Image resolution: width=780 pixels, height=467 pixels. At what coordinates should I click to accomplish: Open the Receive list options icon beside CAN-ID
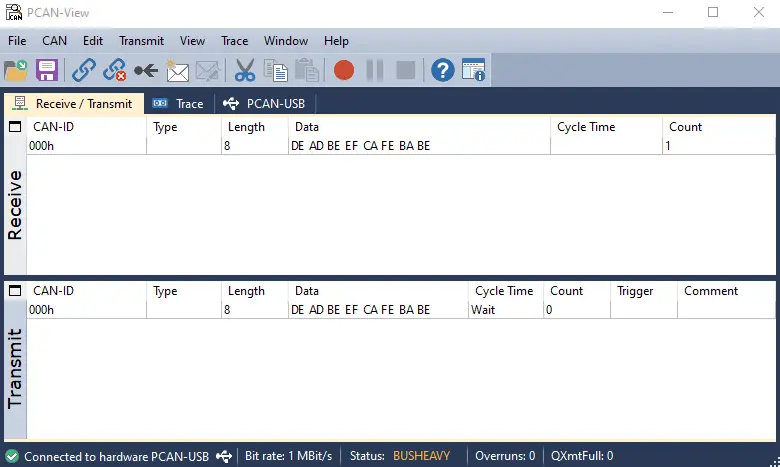coord(15,127)
